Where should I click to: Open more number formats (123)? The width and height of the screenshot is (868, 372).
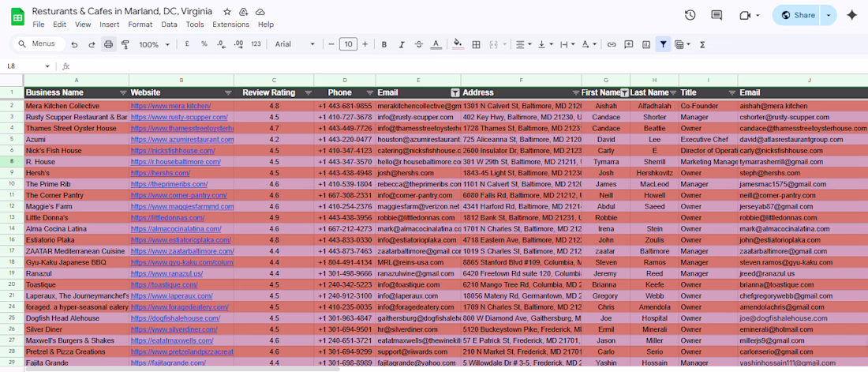click(256, 44)
